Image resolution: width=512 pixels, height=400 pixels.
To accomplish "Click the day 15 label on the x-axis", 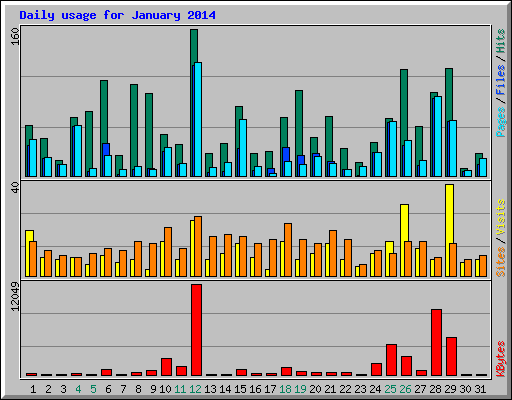I will (240, 389).
